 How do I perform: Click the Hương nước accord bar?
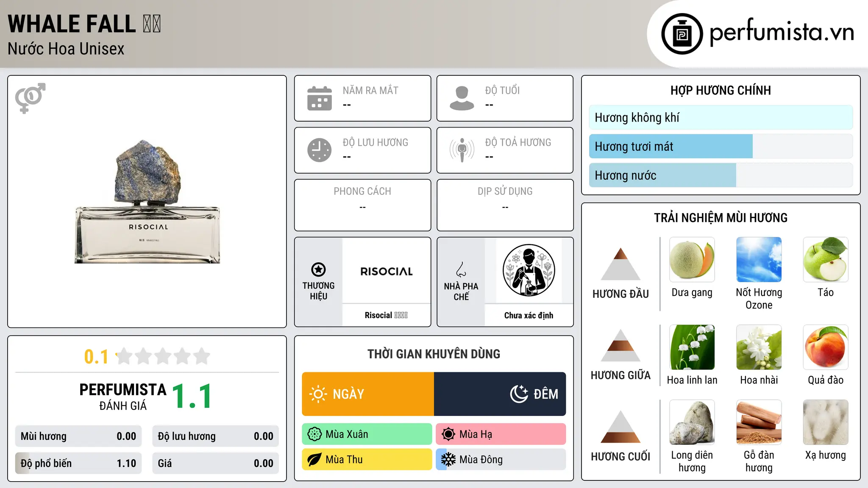721,175
